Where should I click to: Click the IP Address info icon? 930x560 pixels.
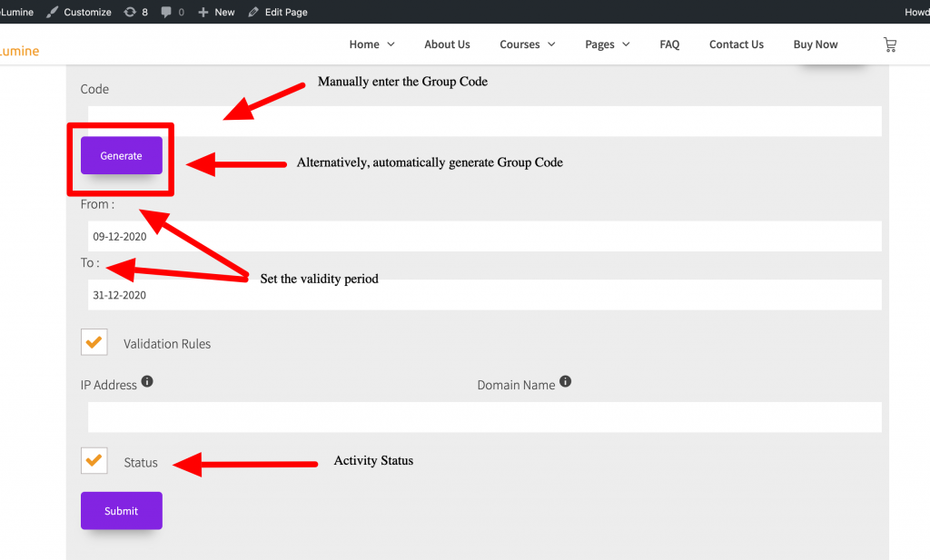tap(147, 382)
